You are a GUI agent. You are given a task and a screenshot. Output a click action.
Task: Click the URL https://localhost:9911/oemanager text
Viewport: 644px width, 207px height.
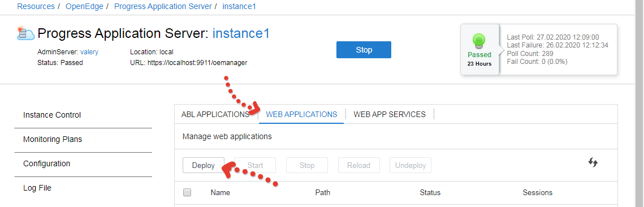(x=188, y=63)
